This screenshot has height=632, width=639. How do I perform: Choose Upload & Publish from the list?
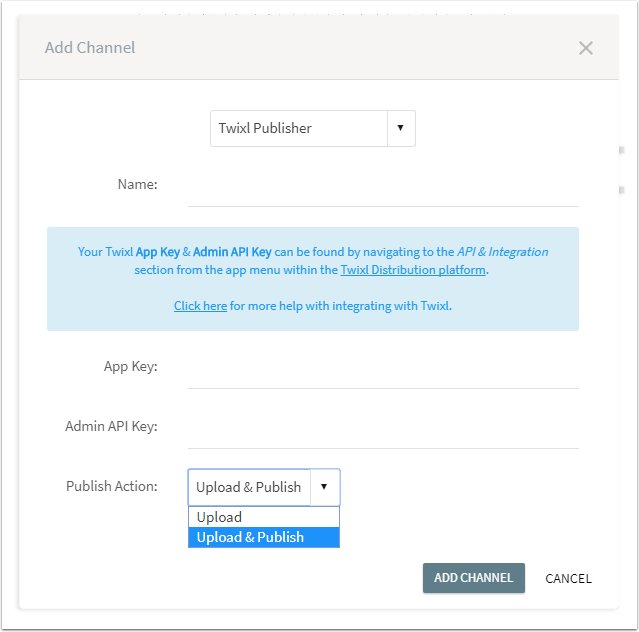click(264, 537)
